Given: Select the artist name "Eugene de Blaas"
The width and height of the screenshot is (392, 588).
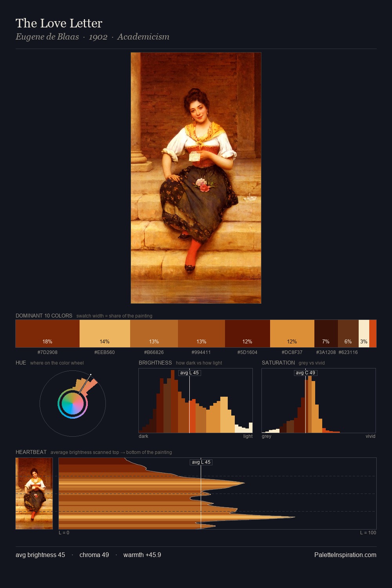Looking at the screenshot, I should click(x=47, y=37).
